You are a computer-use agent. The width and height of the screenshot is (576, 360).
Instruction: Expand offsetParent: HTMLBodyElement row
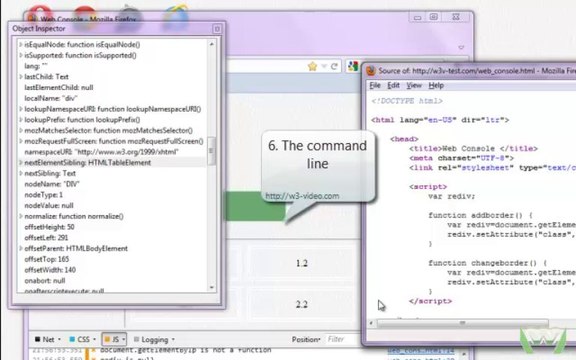[21, 248]
